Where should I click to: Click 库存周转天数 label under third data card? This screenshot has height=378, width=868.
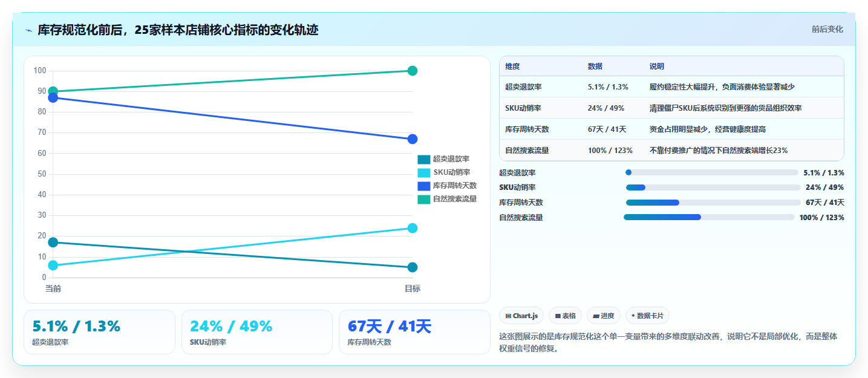click(369, 342)
